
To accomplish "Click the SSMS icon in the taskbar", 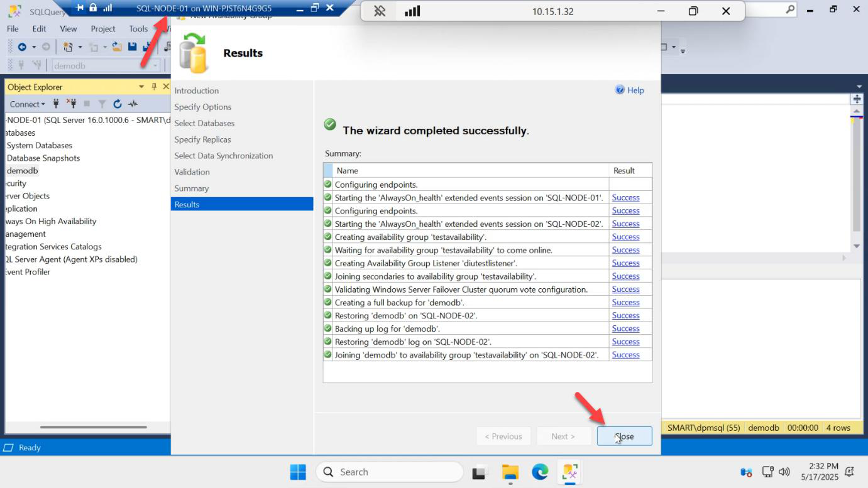I will (x=570, y=472).
